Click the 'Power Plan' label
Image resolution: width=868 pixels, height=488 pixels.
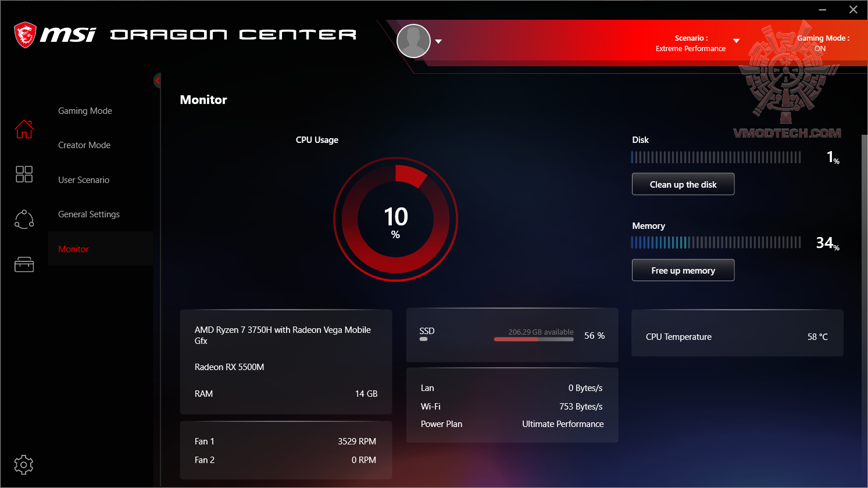coord(441,424)
